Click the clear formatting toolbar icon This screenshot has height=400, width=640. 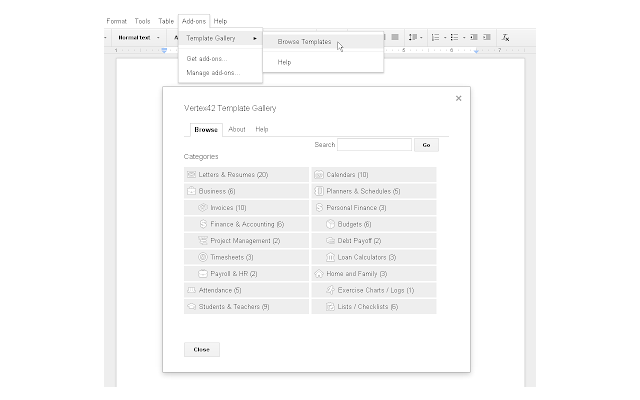(x=505, y=38)
